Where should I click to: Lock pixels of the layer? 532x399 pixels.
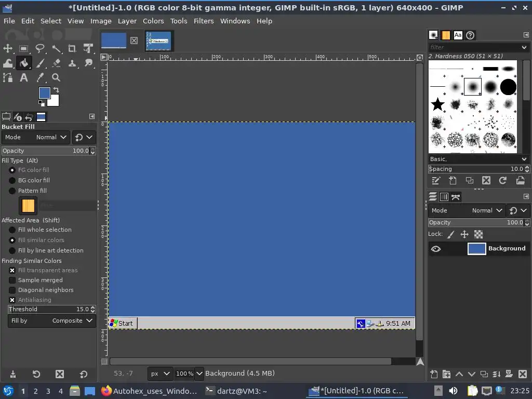click(450, 234)
